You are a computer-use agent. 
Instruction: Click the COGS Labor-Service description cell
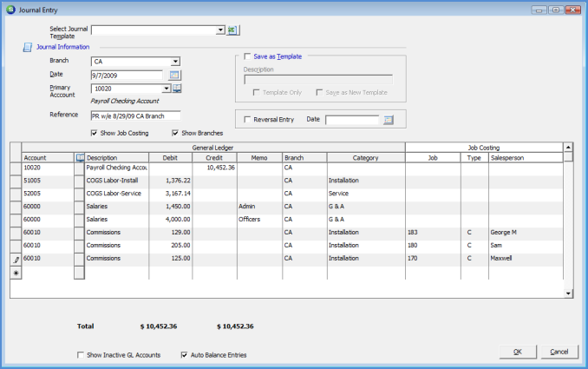116,194
